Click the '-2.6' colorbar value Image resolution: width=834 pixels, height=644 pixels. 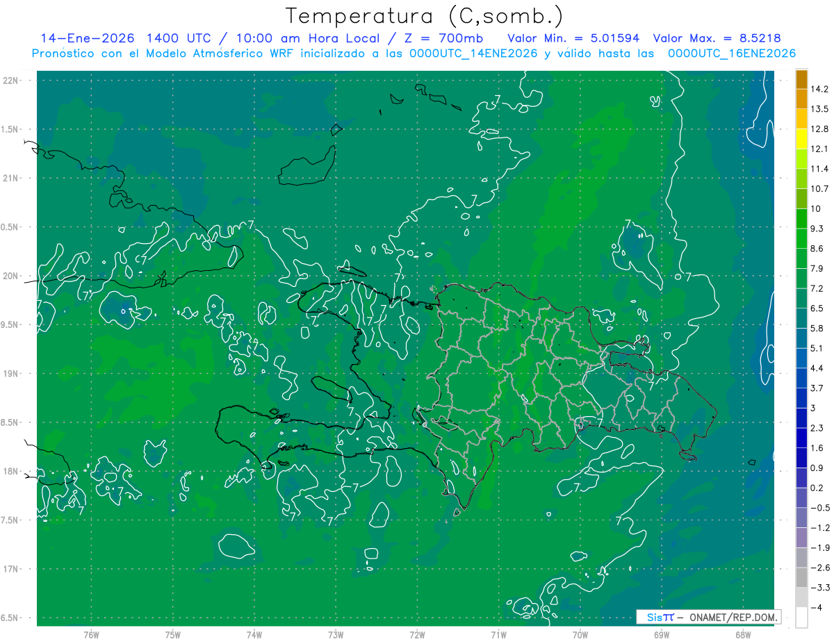pos(819,568)
